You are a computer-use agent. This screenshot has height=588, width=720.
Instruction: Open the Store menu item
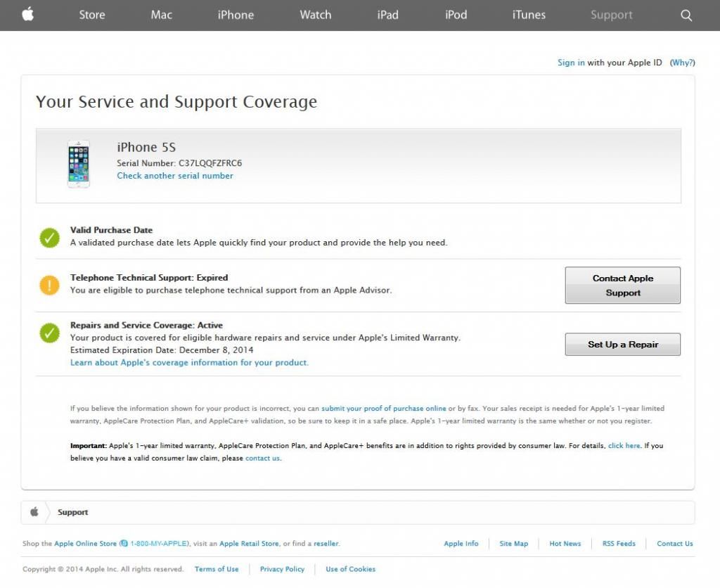pos(93,15)
